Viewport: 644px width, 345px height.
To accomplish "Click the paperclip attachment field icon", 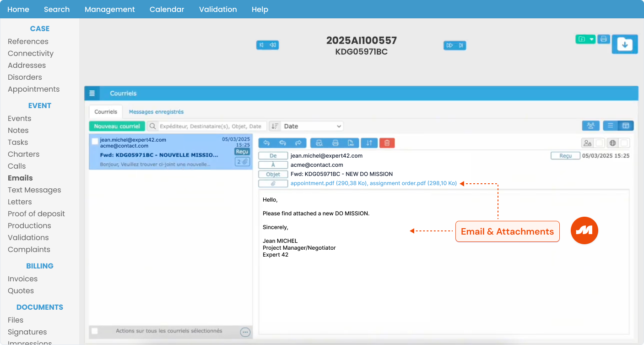I will click(273, 183).
